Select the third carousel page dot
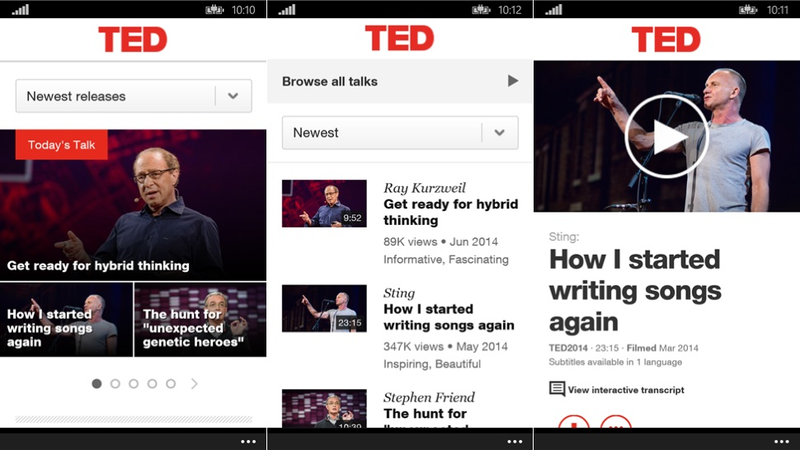800x450 pixels. [x=133, y=384]
